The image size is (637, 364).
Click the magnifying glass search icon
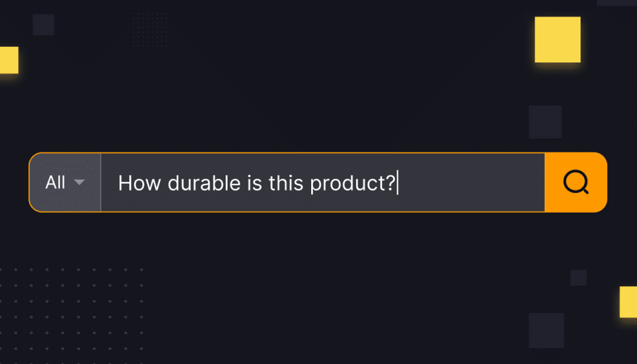tap(576, 183)
